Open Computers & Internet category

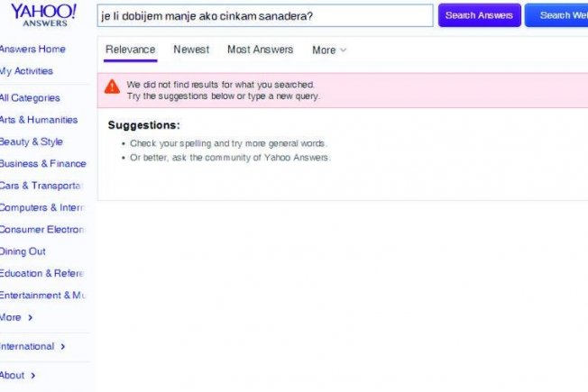[42, 207]
